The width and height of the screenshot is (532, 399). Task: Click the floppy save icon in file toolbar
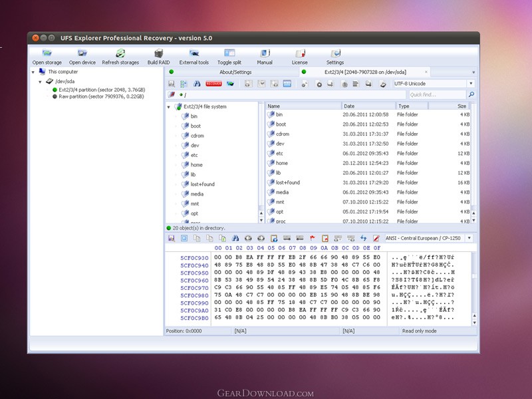(172, 84)
